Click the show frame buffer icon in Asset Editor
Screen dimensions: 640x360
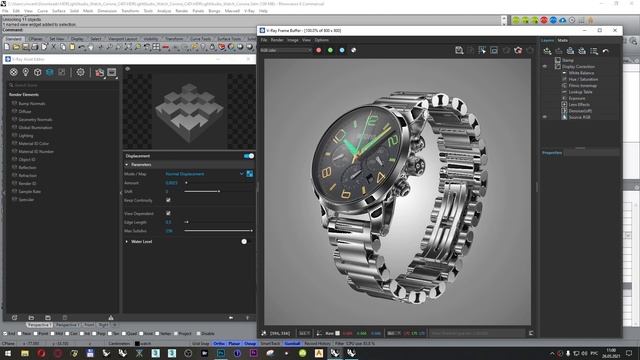112,73
